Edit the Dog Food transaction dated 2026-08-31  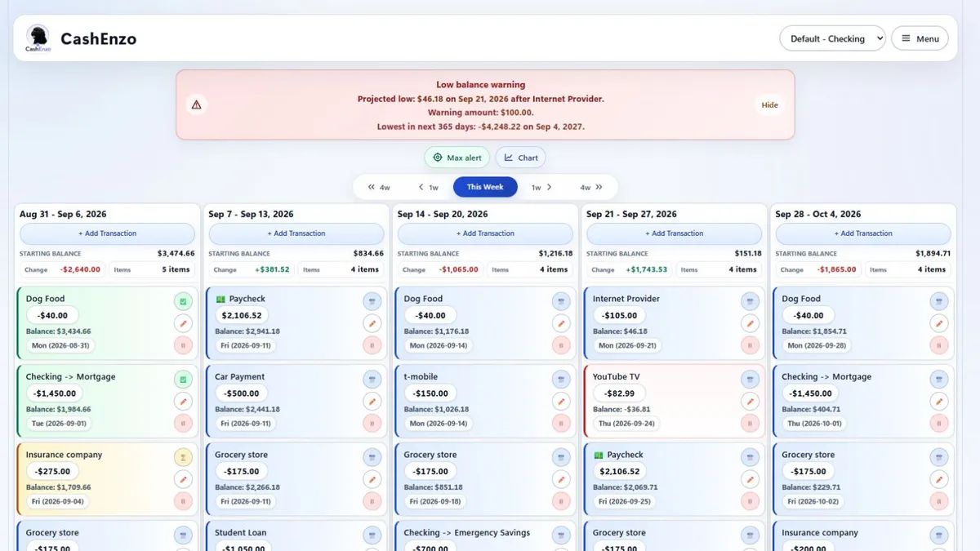[x=183, y=323]
